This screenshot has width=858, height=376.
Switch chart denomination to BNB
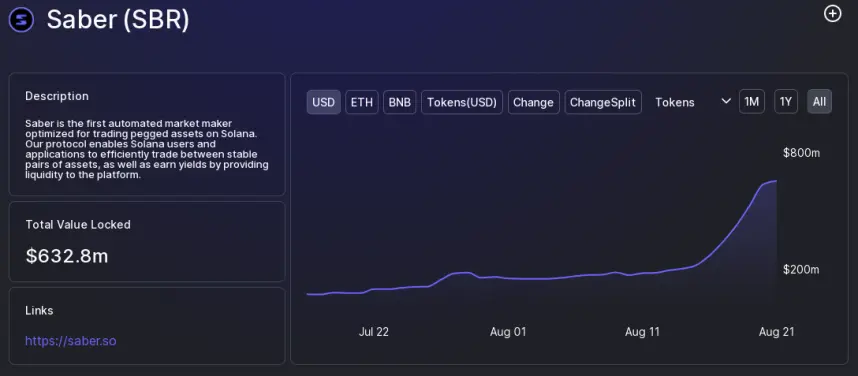pyautogui.click(x=400, y=102)
